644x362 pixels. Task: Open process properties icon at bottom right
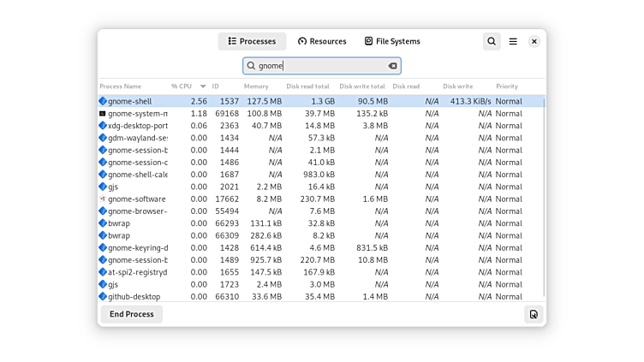point(534,314)
